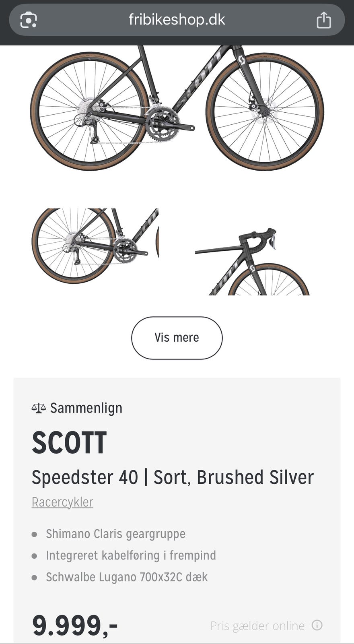Click the Sammenlign scales icon
The image size is (354, 644).
tap(39, 408)
